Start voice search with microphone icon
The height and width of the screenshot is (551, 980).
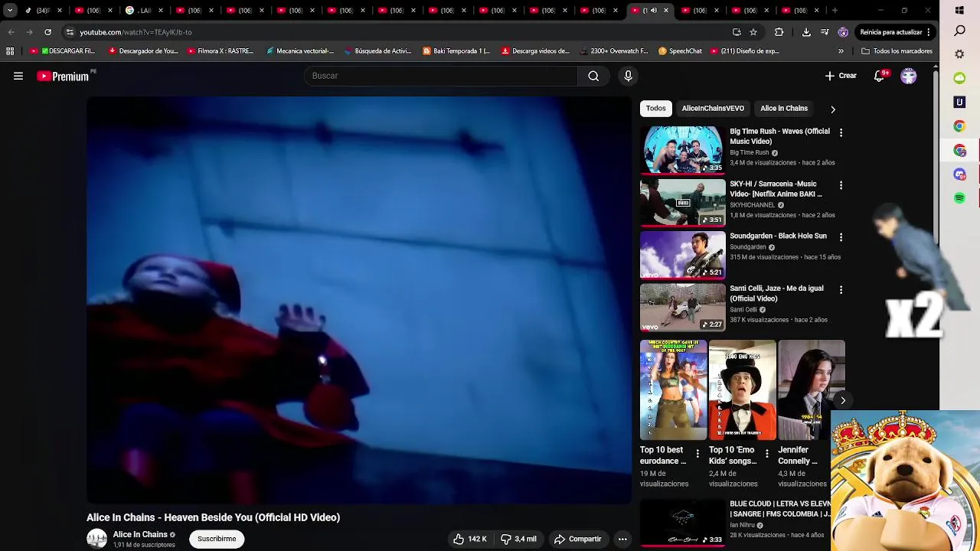[x=628, y=76]
